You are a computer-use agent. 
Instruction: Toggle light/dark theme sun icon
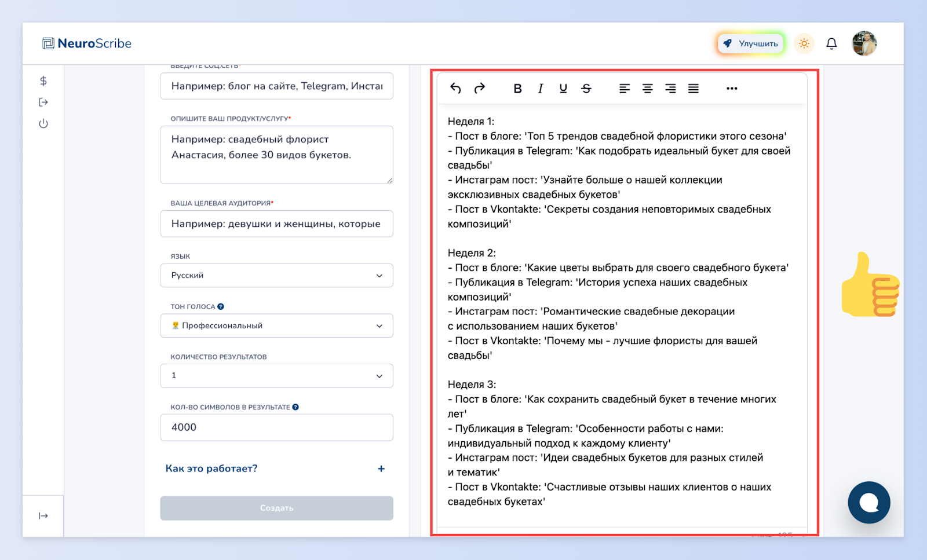804,43
